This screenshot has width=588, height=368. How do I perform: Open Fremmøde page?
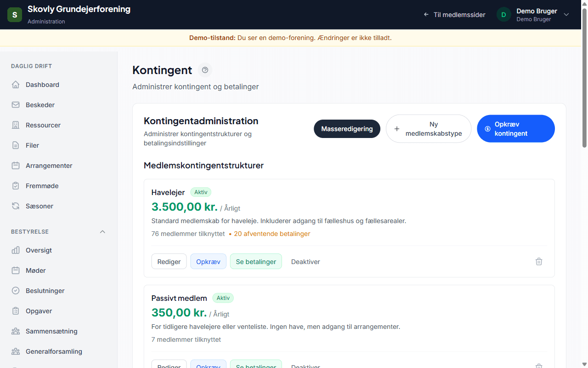pos(59,186)
